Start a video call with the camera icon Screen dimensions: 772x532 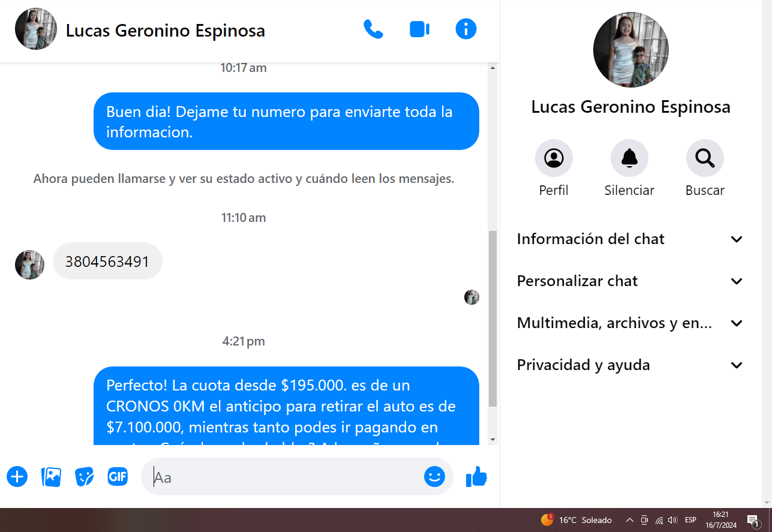419,29
